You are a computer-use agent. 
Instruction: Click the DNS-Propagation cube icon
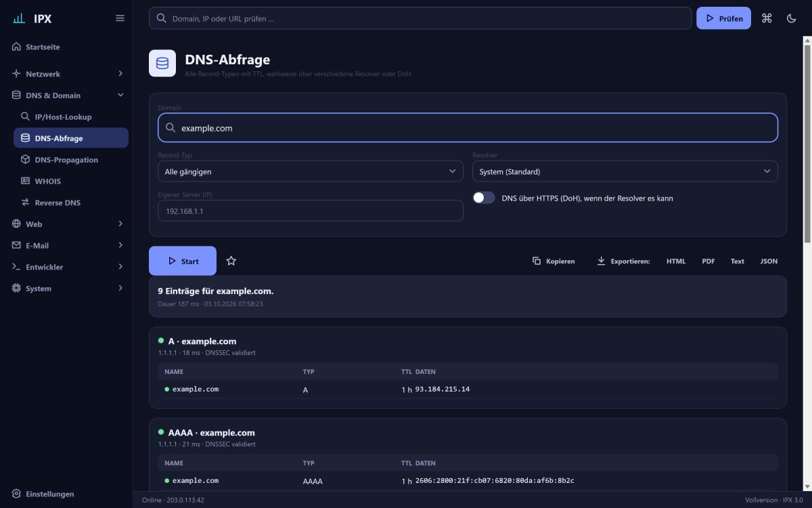pyautogui.click(x=26, y=160)
